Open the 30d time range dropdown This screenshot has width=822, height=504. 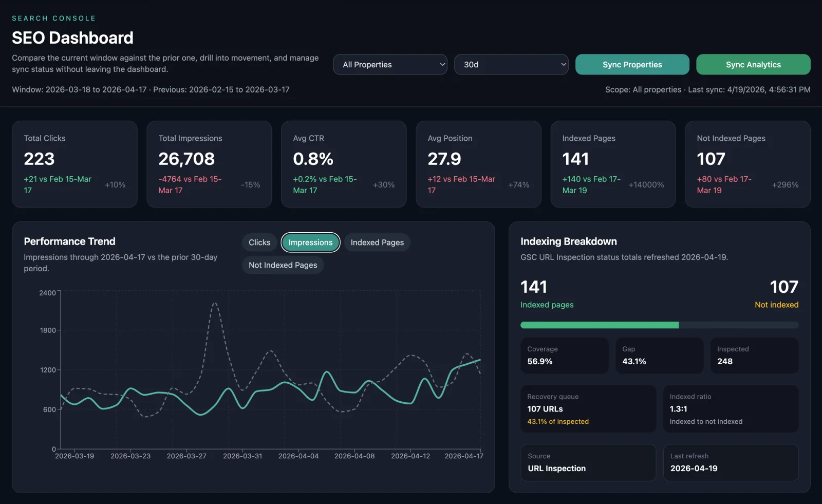511,64
